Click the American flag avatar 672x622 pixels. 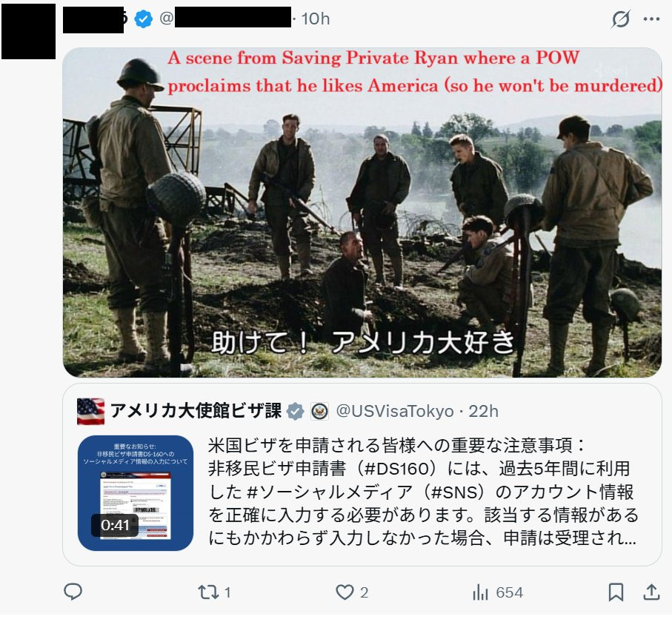(x=91, y=411)
